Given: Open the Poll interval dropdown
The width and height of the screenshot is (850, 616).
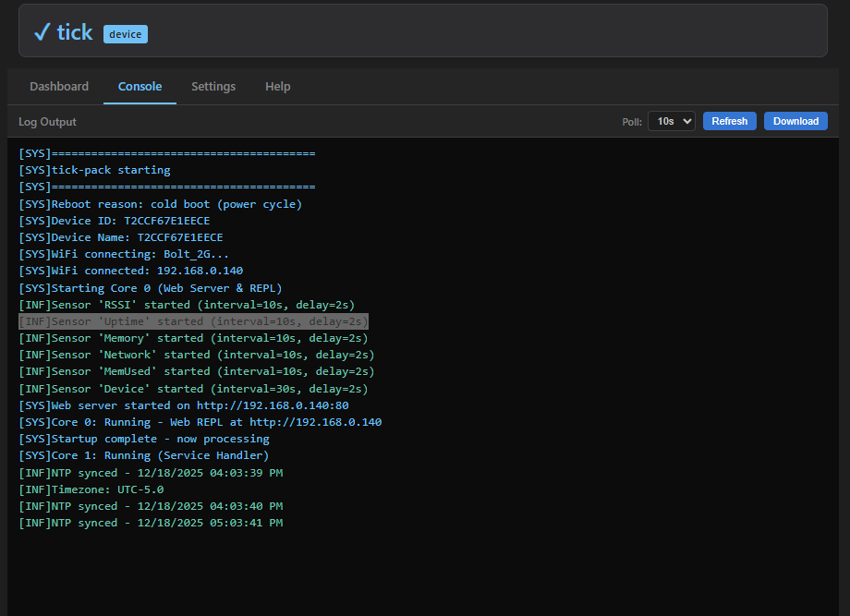Looking at the screenshot, I should click(671, 121).
